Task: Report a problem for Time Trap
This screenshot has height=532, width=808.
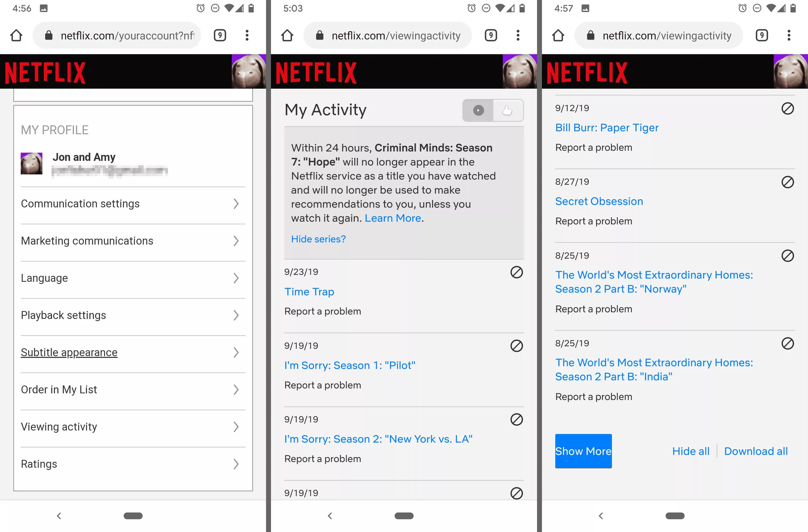Action: [x=322, y=311]
